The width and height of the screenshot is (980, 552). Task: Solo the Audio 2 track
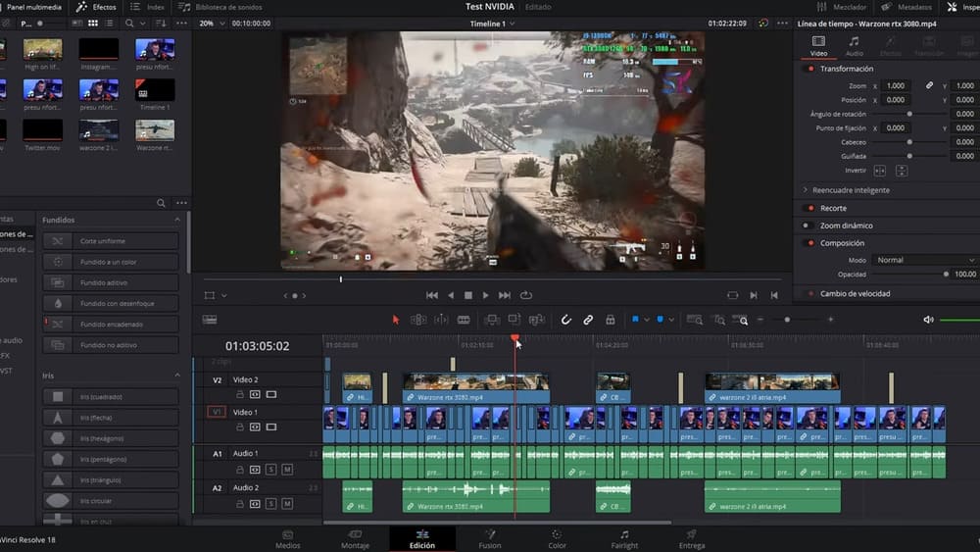[x=270, y=503]
